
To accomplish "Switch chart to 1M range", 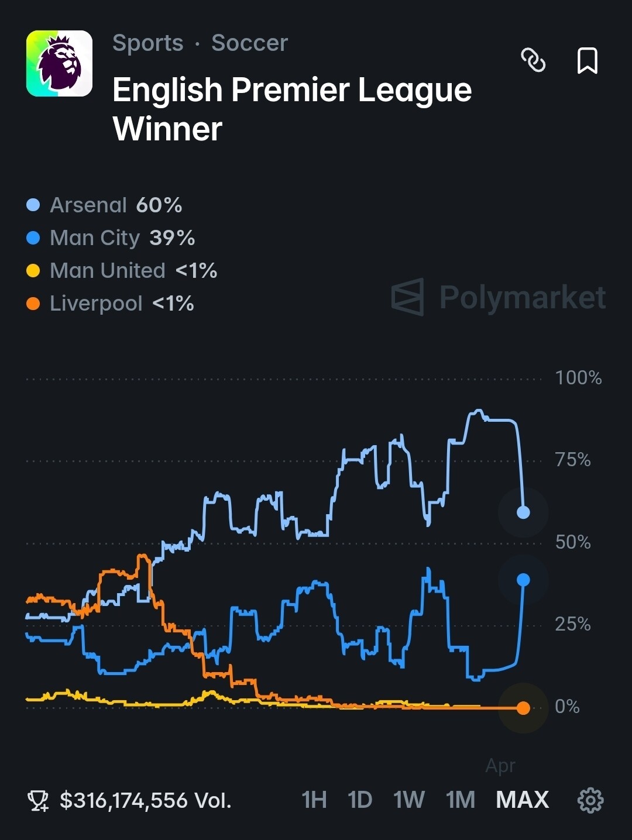I will pyautogui.click(x=461, y=800).
